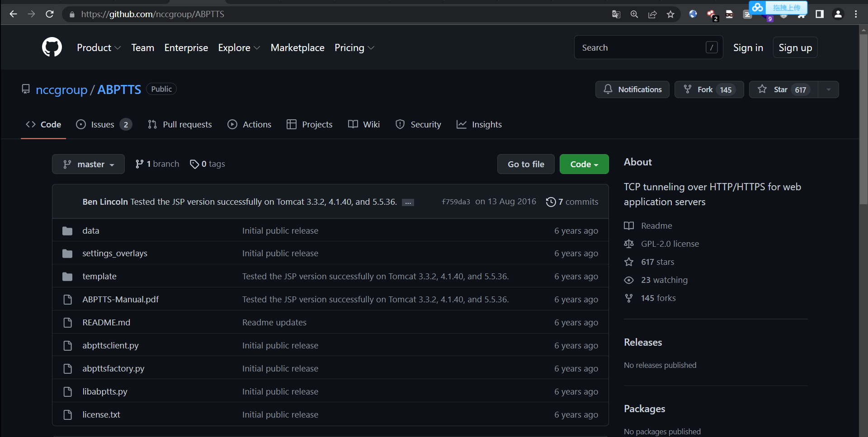Open the Projects tab
Screen dimensions: 868x437
click(x=310, y=124)
